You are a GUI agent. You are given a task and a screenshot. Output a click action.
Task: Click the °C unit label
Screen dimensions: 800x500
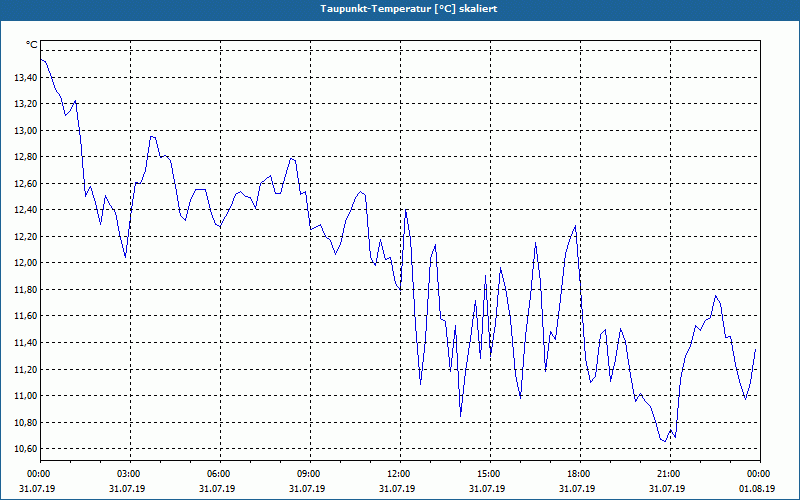pos(32,45)
